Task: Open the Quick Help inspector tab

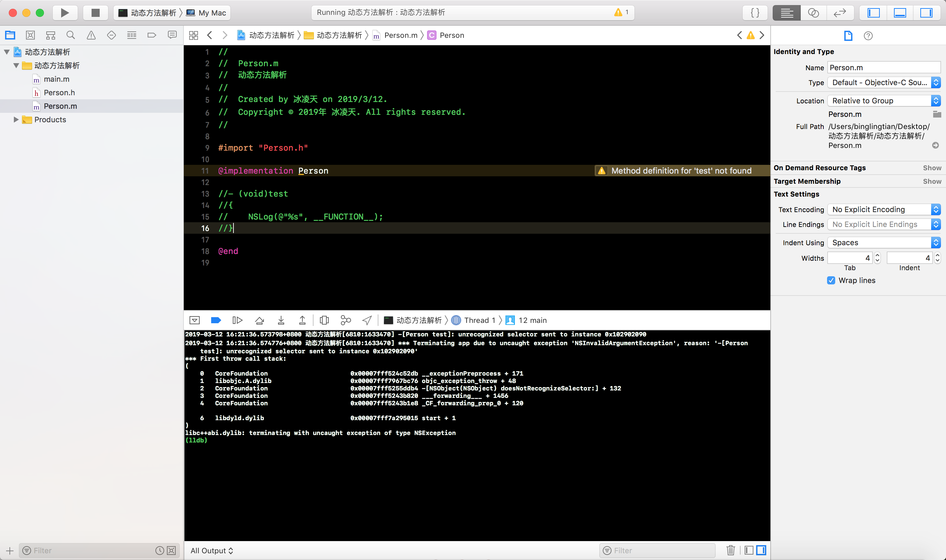Action: (x=868, y=35)
